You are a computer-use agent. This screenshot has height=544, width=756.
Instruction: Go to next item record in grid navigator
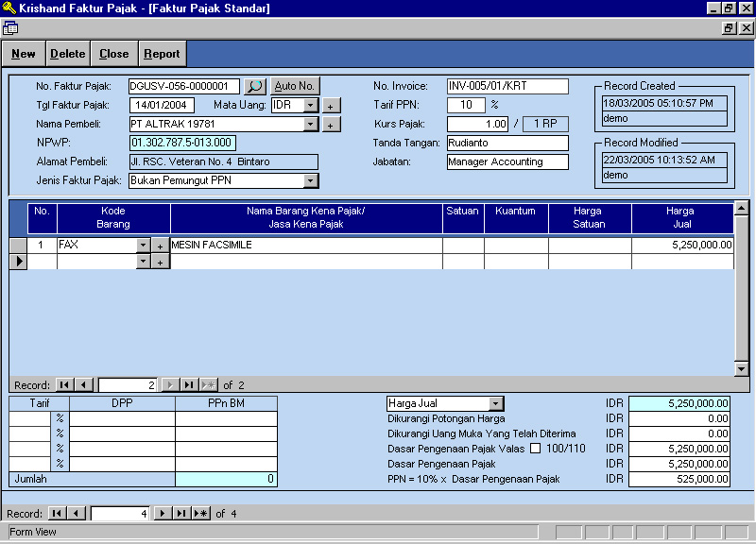170,384
